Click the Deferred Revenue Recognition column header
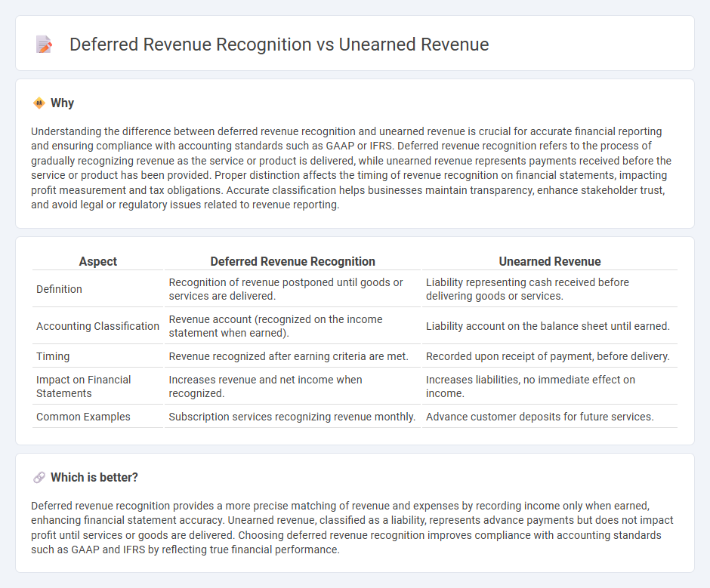 point(292,262)
